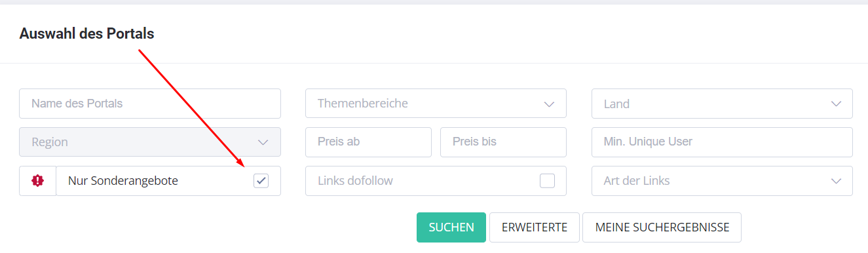The width and height of the screenshot is (868, 253).
Task: Start the search with the SUCHEN button
Action: 451,227
